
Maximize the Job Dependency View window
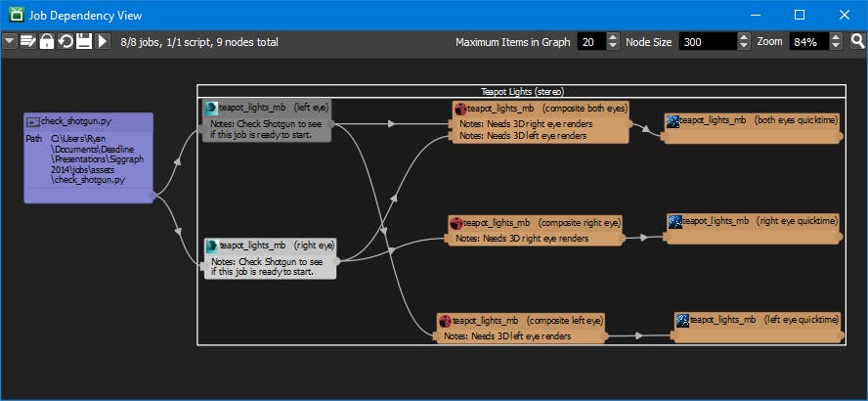[800, 15]
